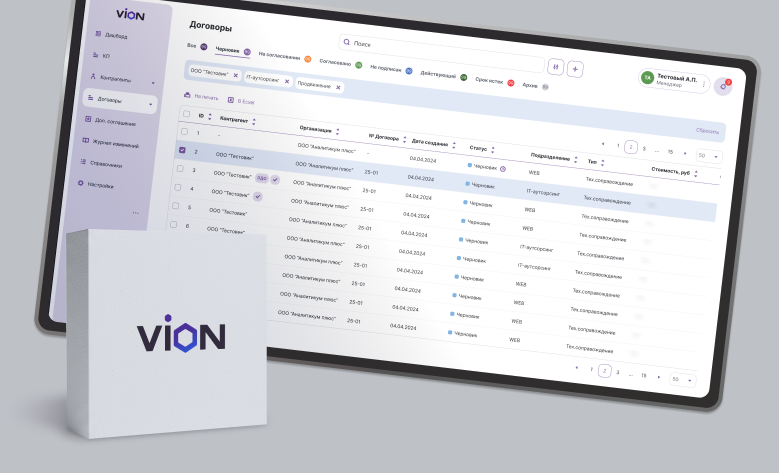Image resolution: width=779 pixels, height=473 pixels.
Task: Sort by the № Договора column arrows
Action: point(404,140)
